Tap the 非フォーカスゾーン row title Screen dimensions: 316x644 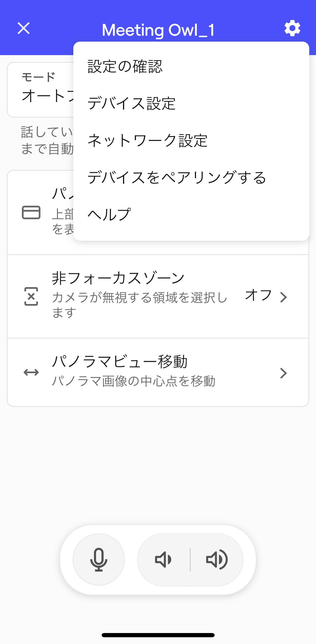click(x=118, y=278)
